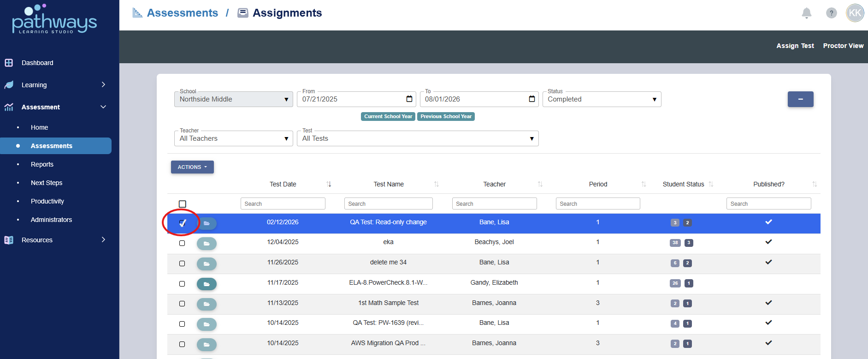
Task: Open the Teacher dropdown All Teachers
Action: [234, 138]
